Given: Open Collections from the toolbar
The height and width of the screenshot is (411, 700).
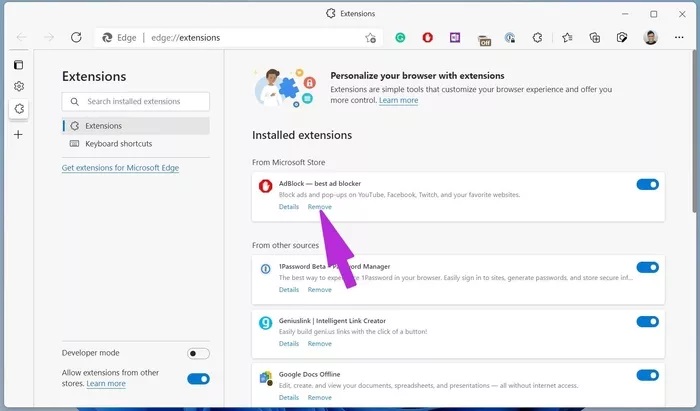Looking at the screenshot, I should (x=594, y=38).
